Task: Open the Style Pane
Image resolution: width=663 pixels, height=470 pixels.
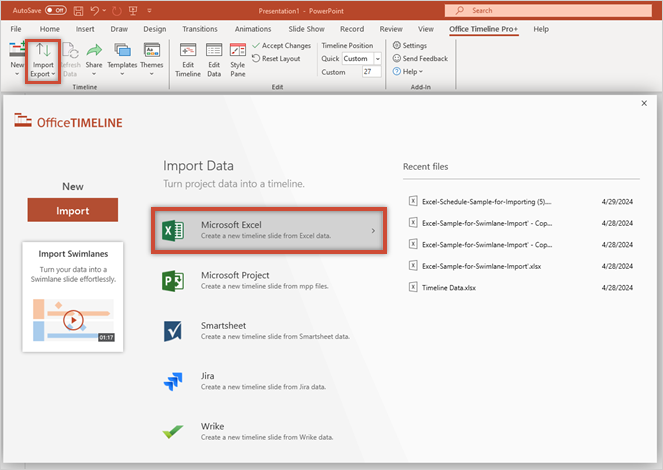Action: [x=237, y=58]
